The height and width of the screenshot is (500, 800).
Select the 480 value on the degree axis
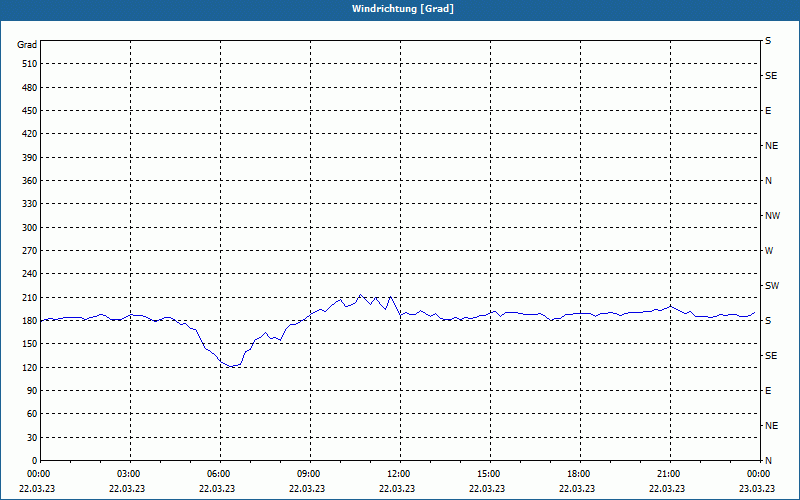pyautogui.click(x=29, y=88)
